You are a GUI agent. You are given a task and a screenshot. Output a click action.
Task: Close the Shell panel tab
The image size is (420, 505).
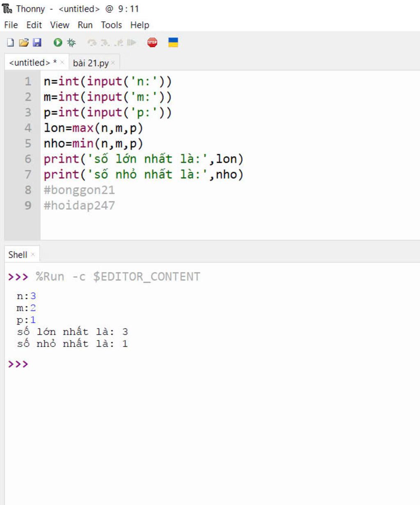coord(33,255)
